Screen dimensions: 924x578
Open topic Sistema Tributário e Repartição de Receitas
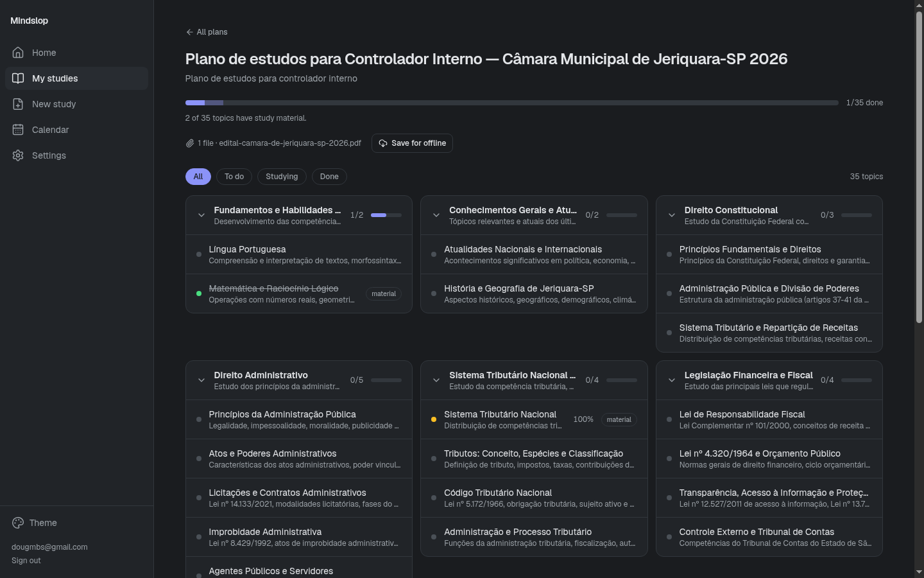[769, 333]
